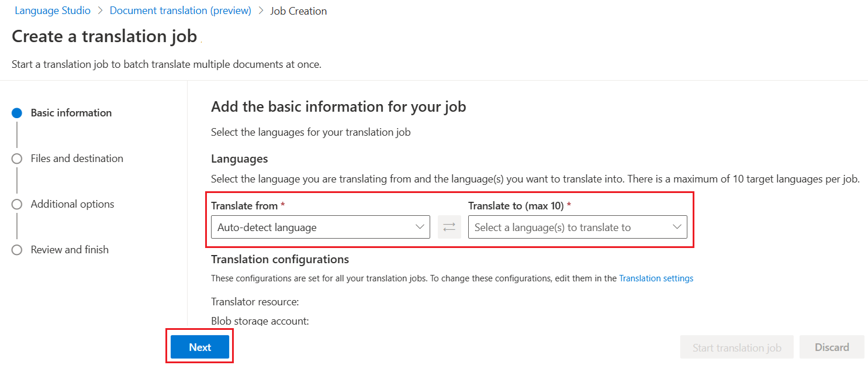Click the Translate to dropdown chevron
This screenshot has height=372, width=868.
click(677, 227)
